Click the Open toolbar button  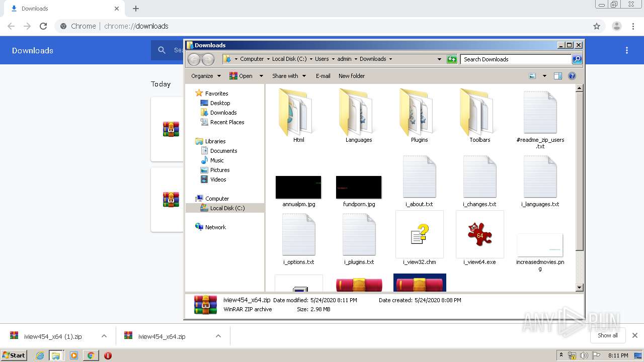241,76
